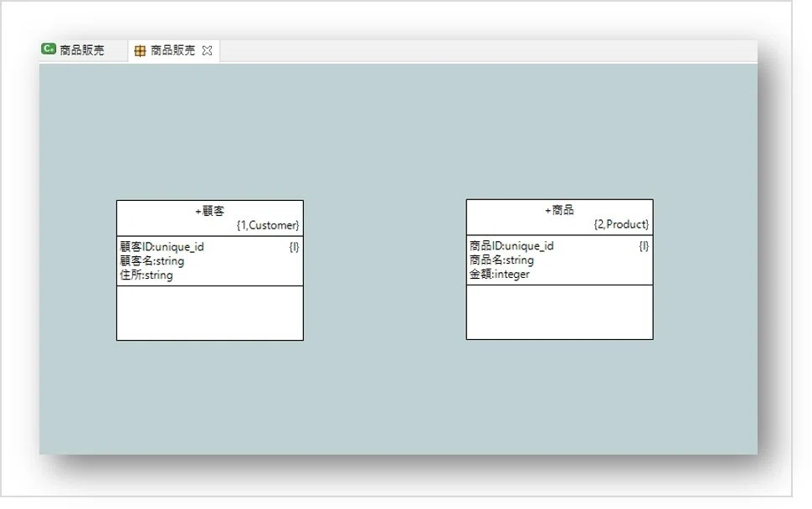Select the second 商品販売 diagram tab

click(x=173, y=50)
